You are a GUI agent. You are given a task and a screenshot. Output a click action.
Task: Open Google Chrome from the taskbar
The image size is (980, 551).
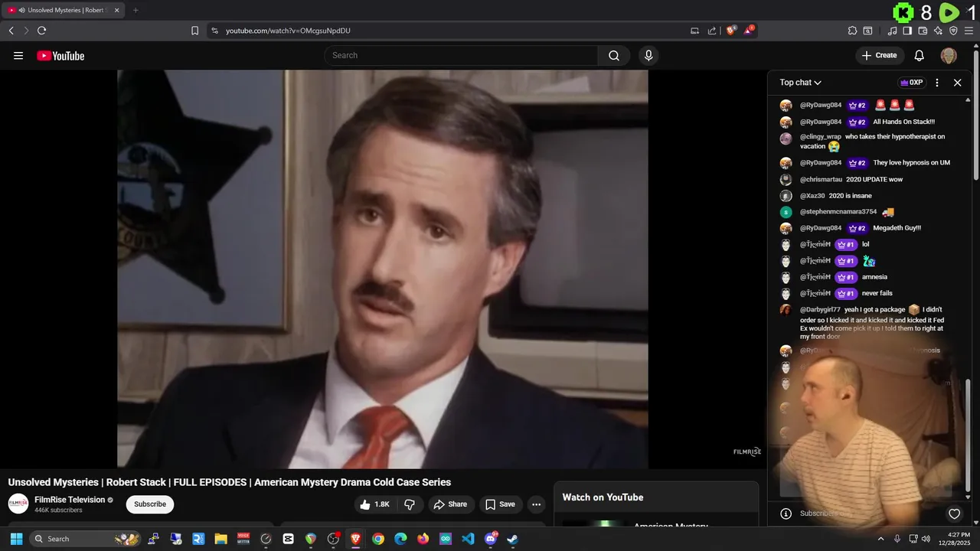[378, 539]
